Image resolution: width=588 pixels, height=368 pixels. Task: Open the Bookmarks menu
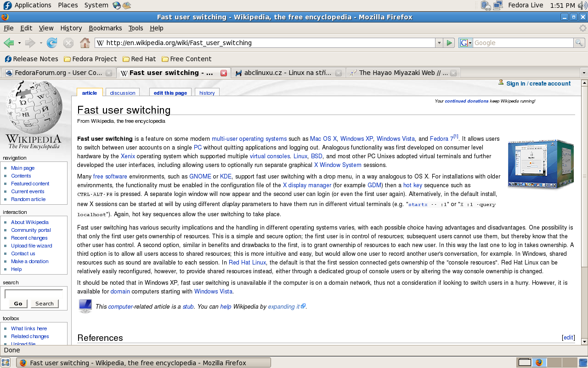pos(105,28)
